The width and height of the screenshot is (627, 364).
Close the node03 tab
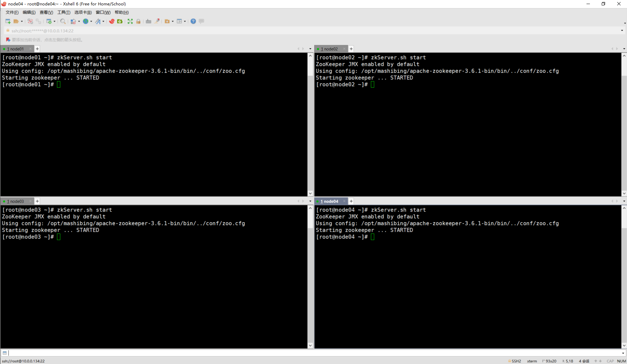(x=30, y=201)
